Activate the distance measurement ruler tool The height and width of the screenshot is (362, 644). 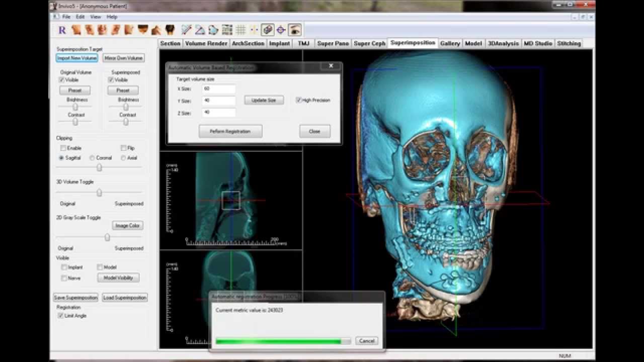(187, 30)
